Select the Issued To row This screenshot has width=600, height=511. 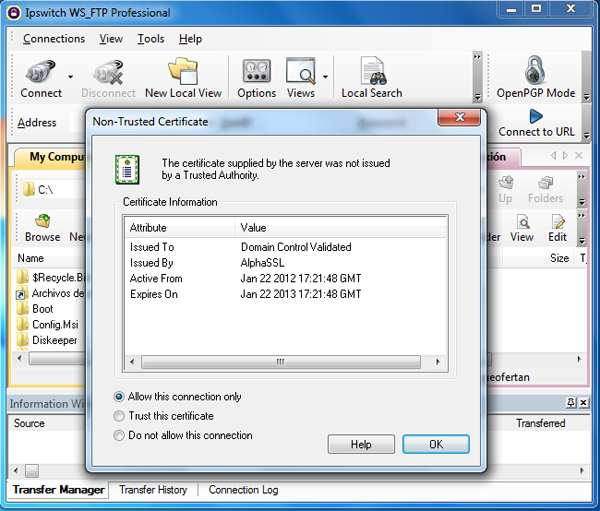[x=285, y=247]
